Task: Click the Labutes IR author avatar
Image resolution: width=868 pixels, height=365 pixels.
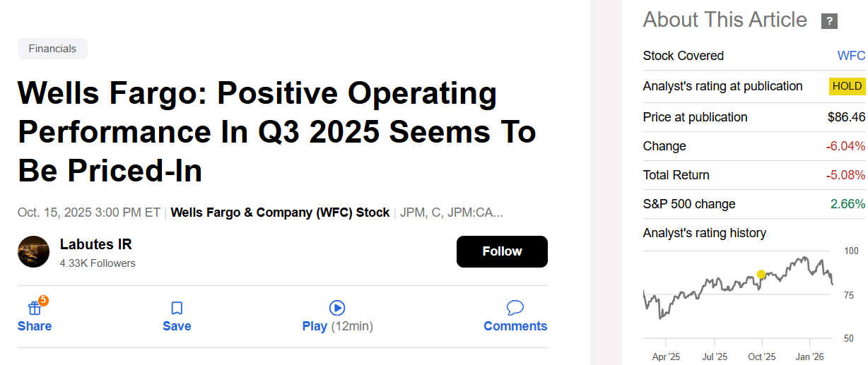Action: (34, 252)
